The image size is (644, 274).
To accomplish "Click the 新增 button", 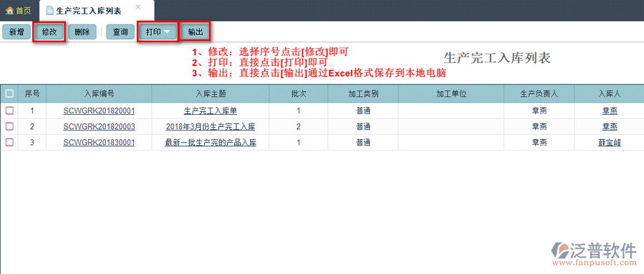I will point(16,32).
